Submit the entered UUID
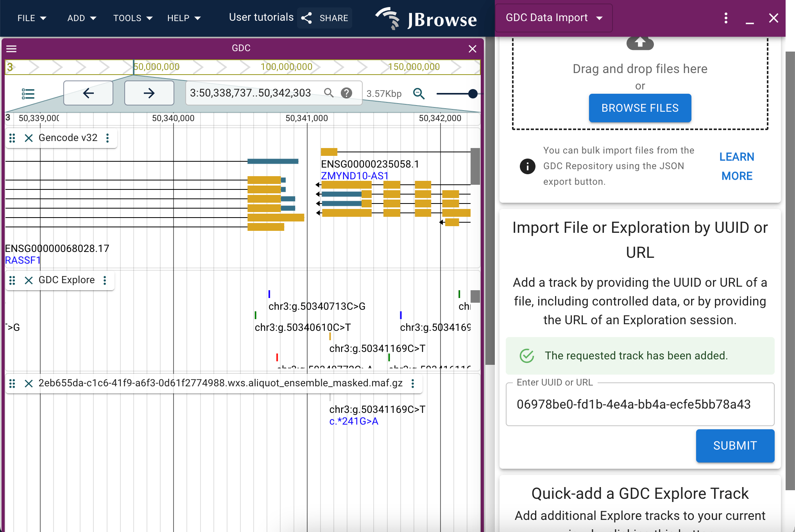Image resolution: width=795 pixels, height=532 pixels. 735,445
